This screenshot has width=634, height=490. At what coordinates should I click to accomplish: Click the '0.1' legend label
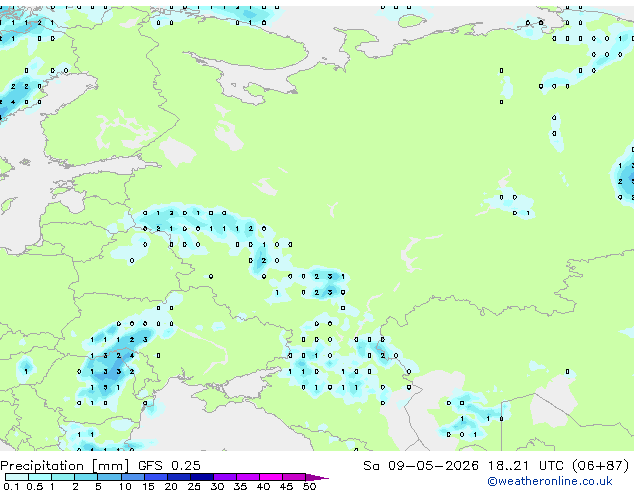[11, 486]
